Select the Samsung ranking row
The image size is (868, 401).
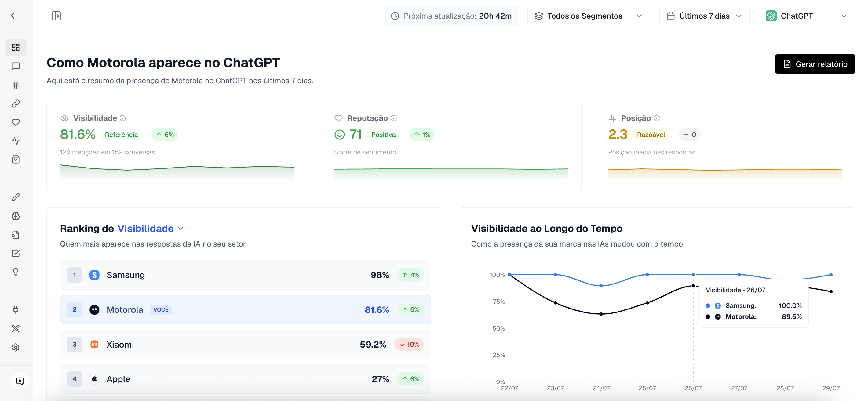(x=245, y=275)
